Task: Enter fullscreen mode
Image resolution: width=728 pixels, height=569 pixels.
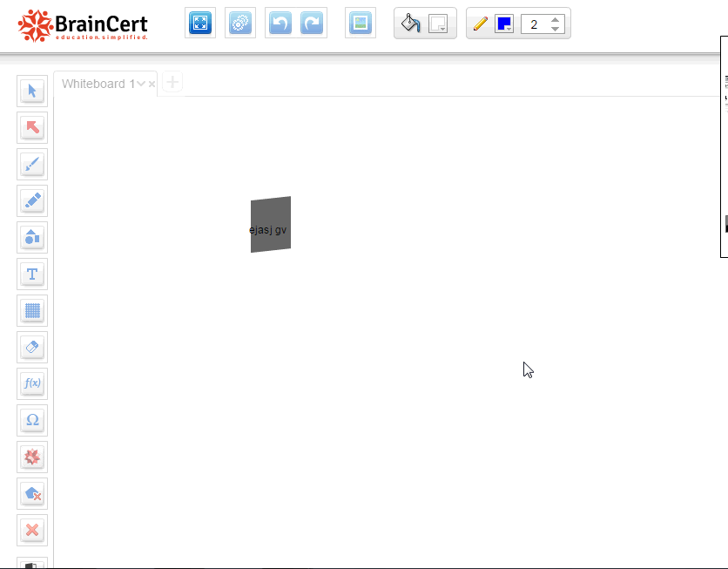Action: (200, 23)
